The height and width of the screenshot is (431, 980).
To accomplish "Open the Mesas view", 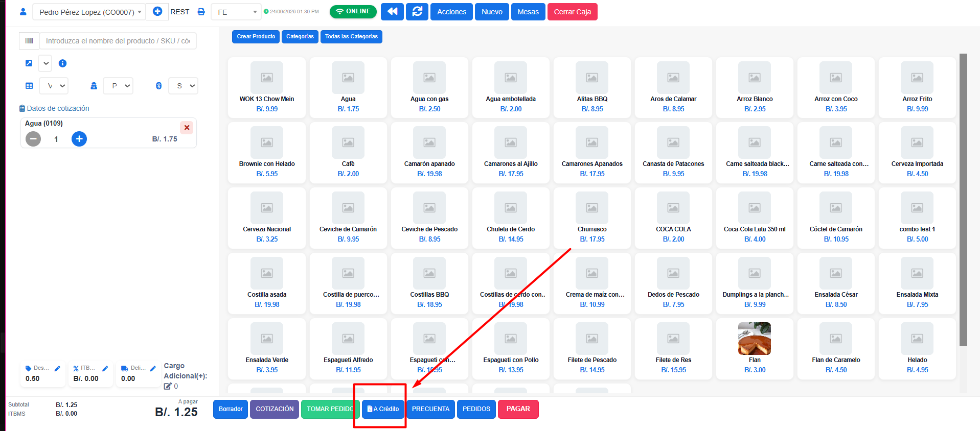I will 528,12.
